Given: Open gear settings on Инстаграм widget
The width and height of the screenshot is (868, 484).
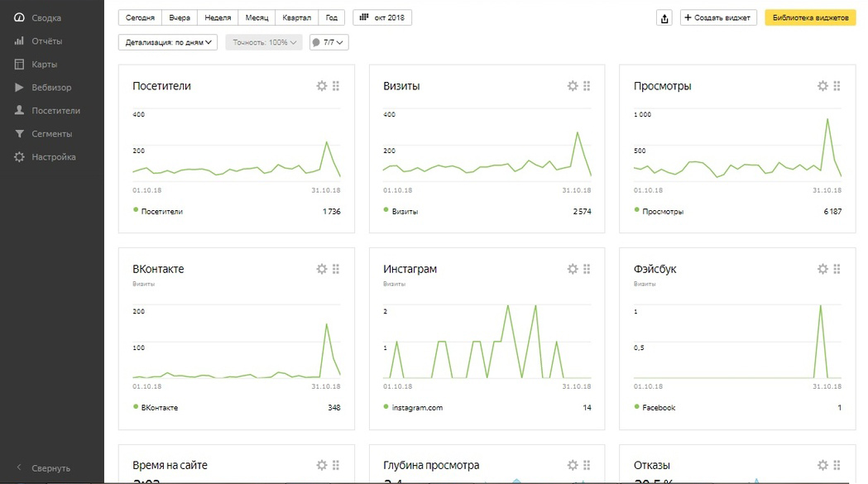Looking at the screenshot, I should pyautogui.click(x=573, y=269).
